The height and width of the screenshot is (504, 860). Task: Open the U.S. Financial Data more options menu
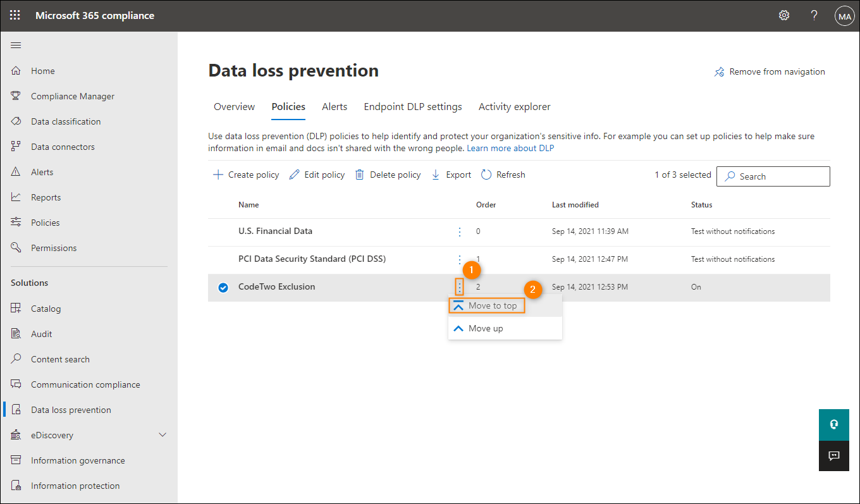[x=460, y=231]
